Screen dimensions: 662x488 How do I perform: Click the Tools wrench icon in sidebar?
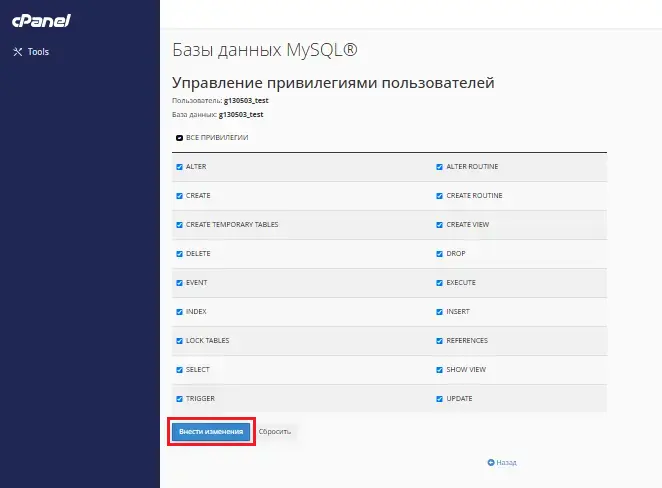pyautogui.click(x=17, y=52)
